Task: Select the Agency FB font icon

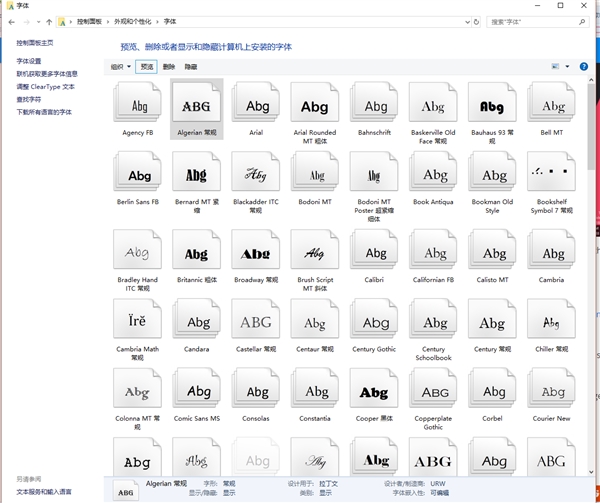Action: (x=137, y=103)
